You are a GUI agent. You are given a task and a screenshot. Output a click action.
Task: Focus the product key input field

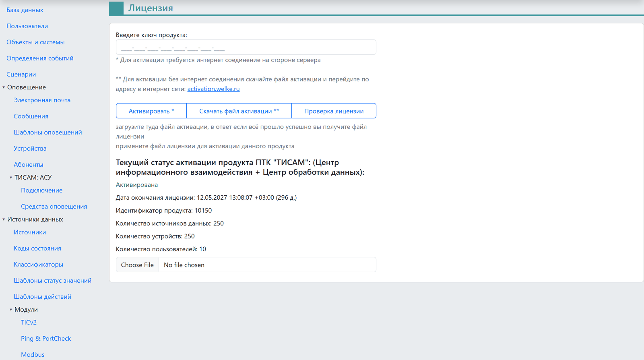tap(246, 47)
